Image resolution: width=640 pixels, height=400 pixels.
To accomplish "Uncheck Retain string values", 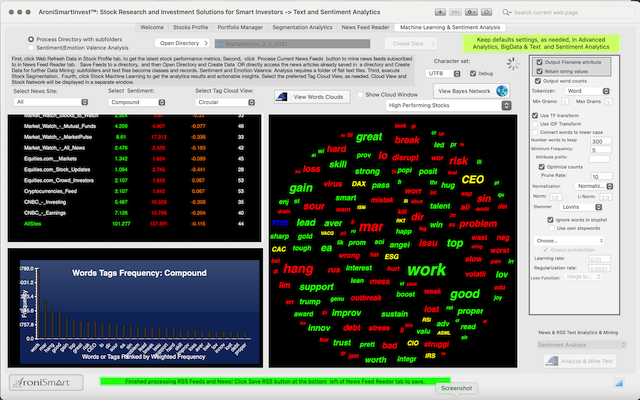I will pyautogui.click(x=540, y=71).
